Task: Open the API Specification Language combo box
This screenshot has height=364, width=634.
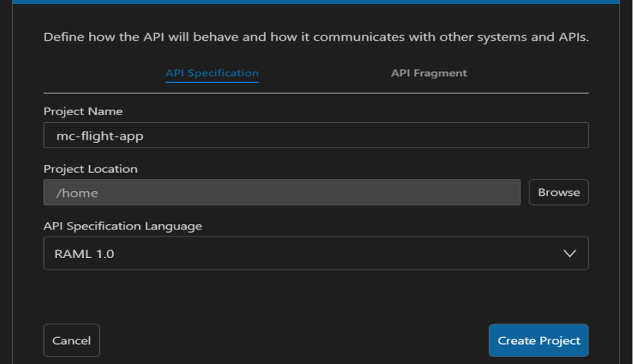Action: coord(316,253)
